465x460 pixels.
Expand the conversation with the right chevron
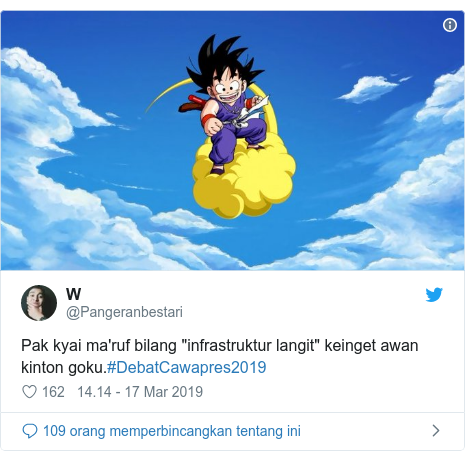(436, 431)
